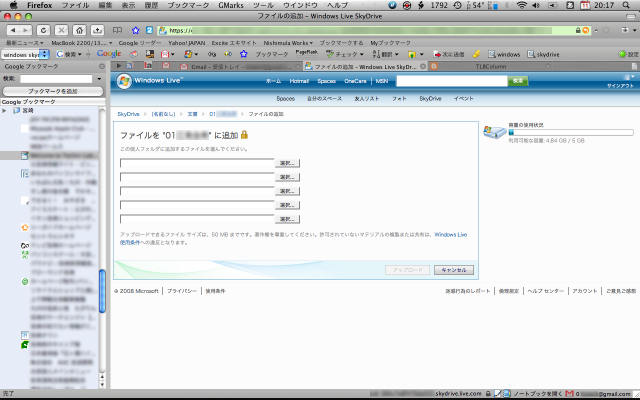Viewport: 640px width, 400px height.
Task: Click the sidebar bookmark 検索 input field
Action: (x=56, y=78)
